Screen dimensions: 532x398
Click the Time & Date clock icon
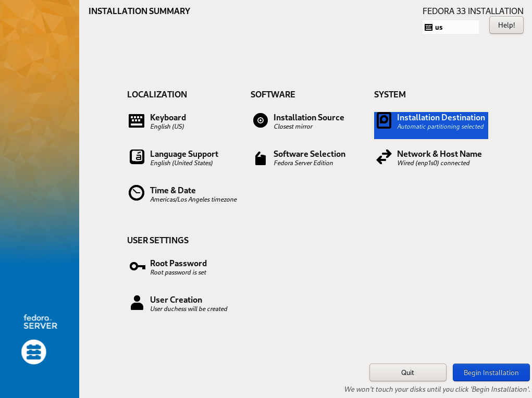point(136,193)
